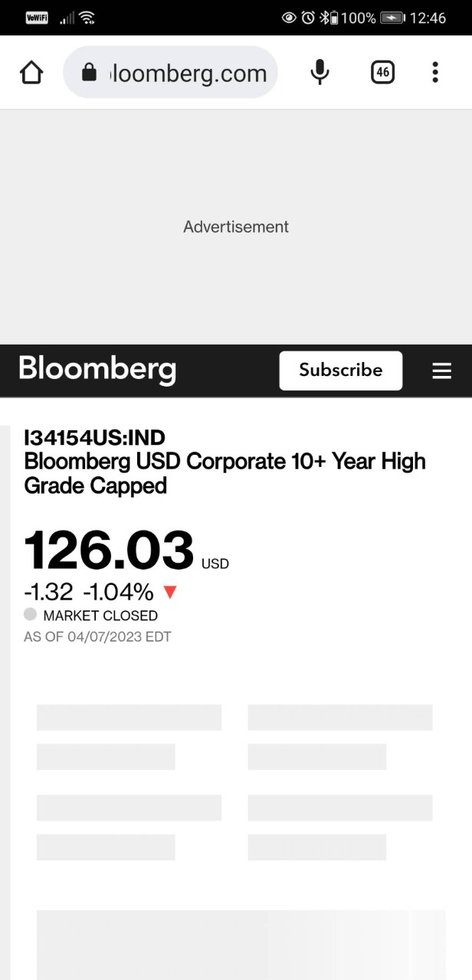Click the lock icon in address bar
This screenshot has width=472, height=980.
click(90, 73)
